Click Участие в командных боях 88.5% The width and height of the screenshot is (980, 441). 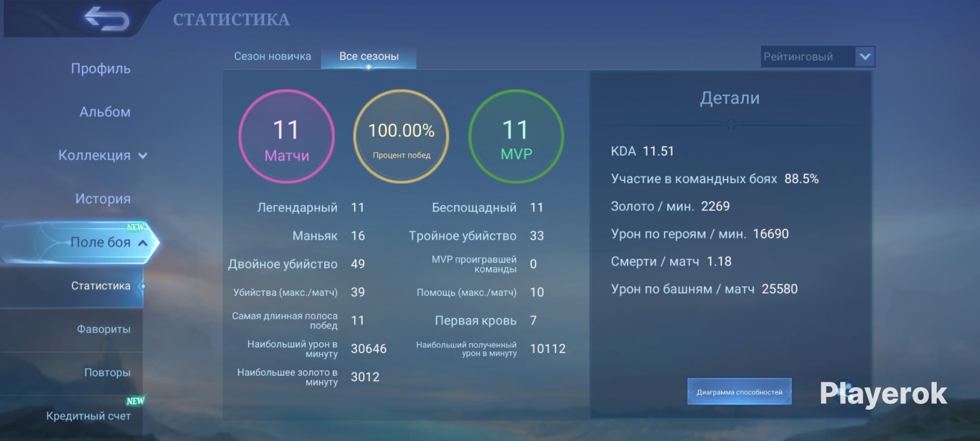point(715,179)
